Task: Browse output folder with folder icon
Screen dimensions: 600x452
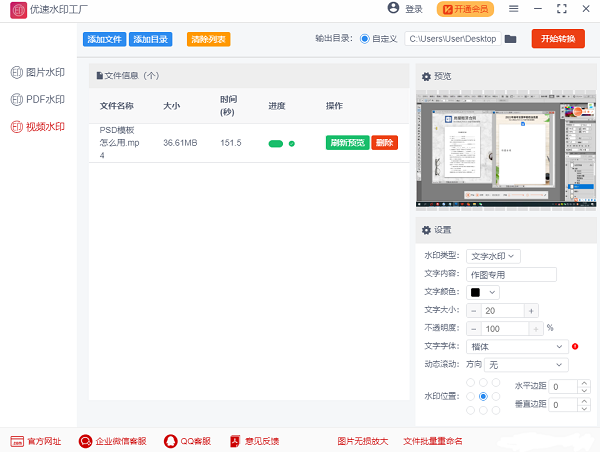Action: pos(511,39)
